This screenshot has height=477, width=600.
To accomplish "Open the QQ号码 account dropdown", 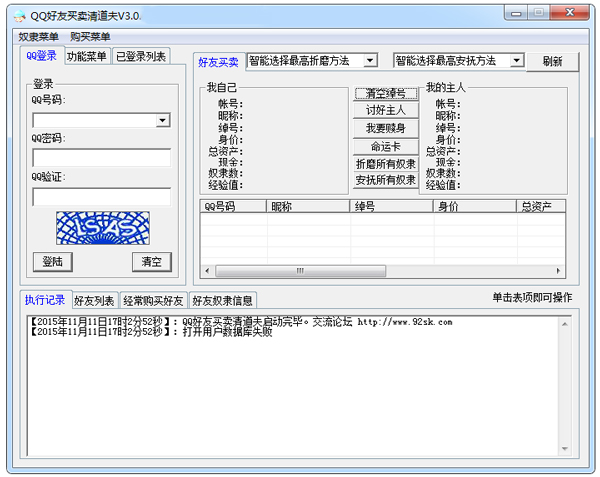I will 162,121.
